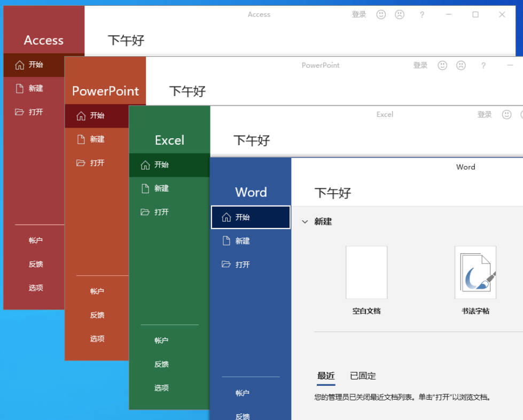Maximize the Access window
The width and height of the screenshot is (523, 420).
[x=475, y=14]
